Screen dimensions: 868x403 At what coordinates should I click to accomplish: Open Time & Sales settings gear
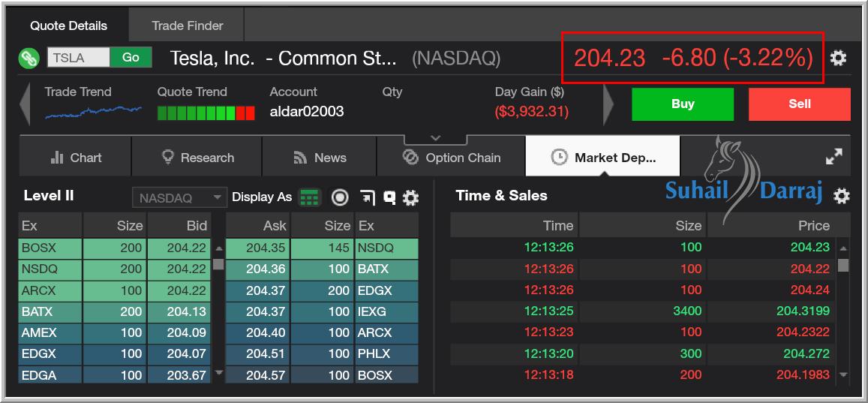tap(842, 196)
